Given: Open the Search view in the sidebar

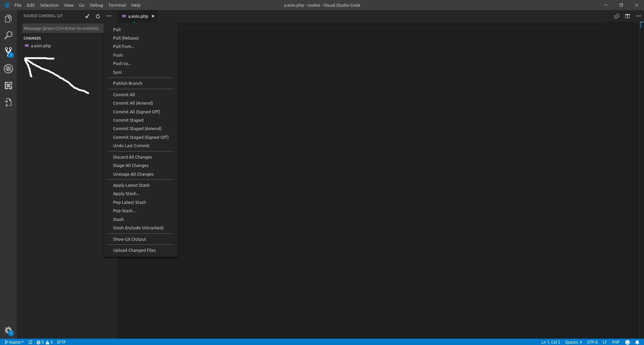Looking at the screenshot, I should point(8,35).
